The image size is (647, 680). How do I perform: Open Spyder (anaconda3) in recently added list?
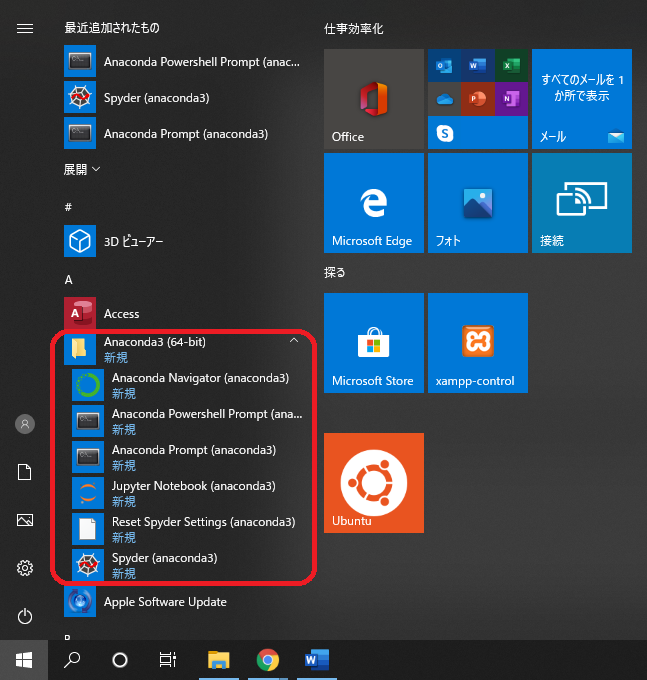[x=182, y=98]
